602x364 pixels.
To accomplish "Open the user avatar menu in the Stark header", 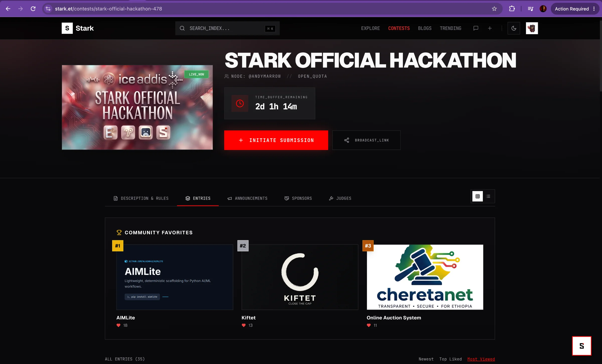I will point(532,28).
